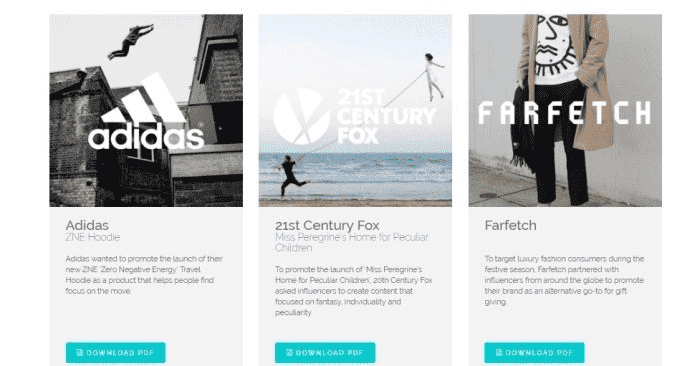Select the ZNE Hoodie subtitle
700x366 pixels.
(x=92, y=237)
